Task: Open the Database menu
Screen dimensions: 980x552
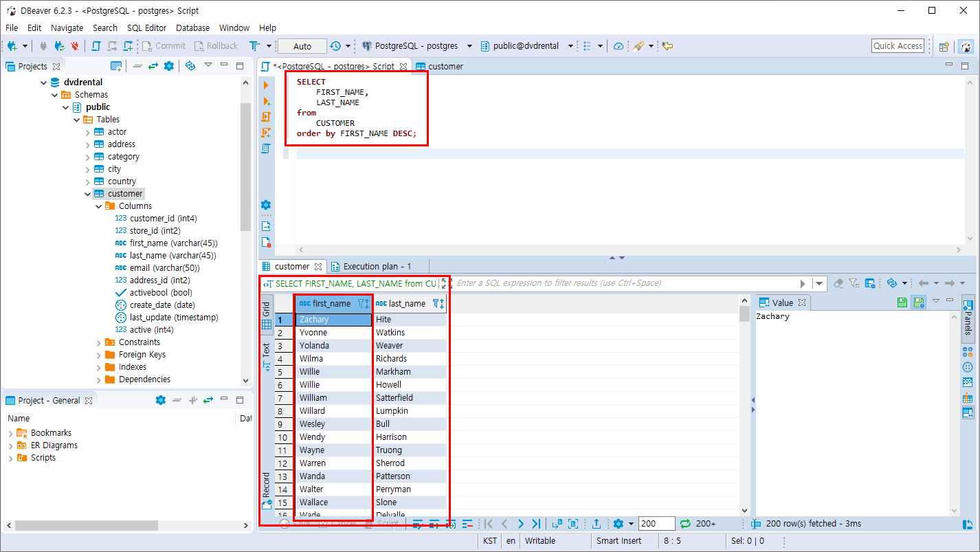Action: [192, 27]
